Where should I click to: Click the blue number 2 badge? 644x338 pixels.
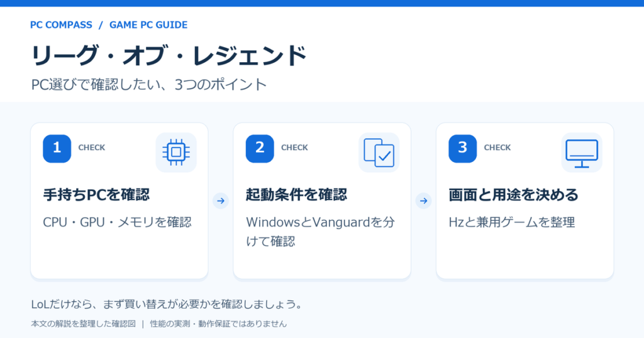coord(260,148)
